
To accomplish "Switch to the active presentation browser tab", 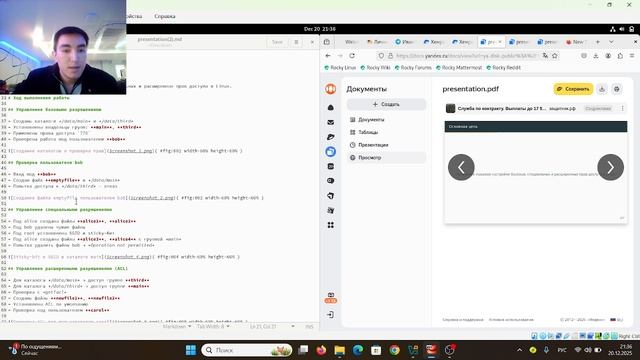I will coord(491,42).
